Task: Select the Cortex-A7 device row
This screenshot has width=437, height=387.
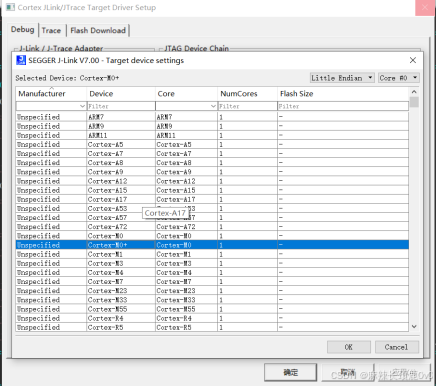Action: [x=212, y=154]
